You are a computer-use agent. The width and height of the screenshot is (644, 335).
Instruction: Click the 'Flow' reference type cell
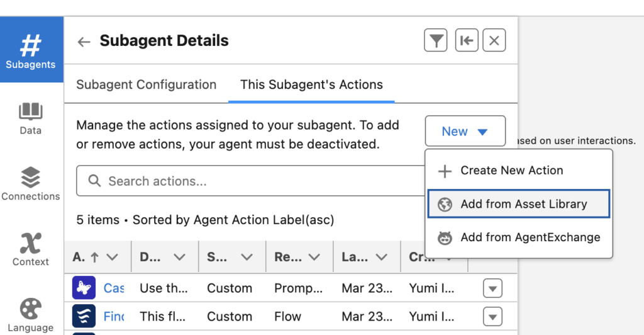tap(287, 317)
